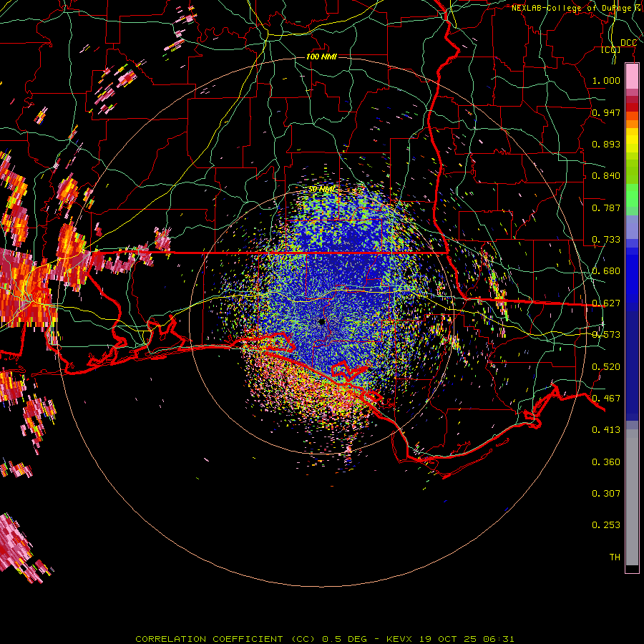This screenshot has width=644, height=644.
Task: Click the 0.520 legend value
Action: click(x=606, y=367)
